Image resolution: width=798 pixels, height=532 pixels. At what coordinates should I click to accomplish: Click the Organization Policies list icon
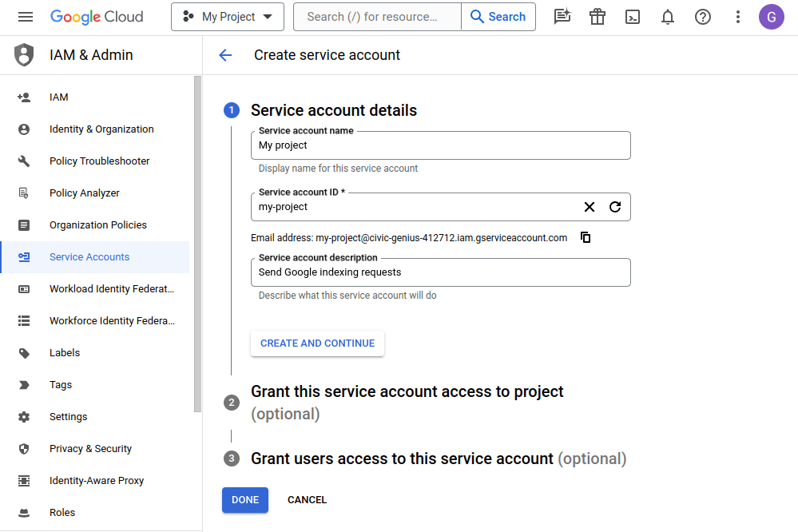coord(24,225)
